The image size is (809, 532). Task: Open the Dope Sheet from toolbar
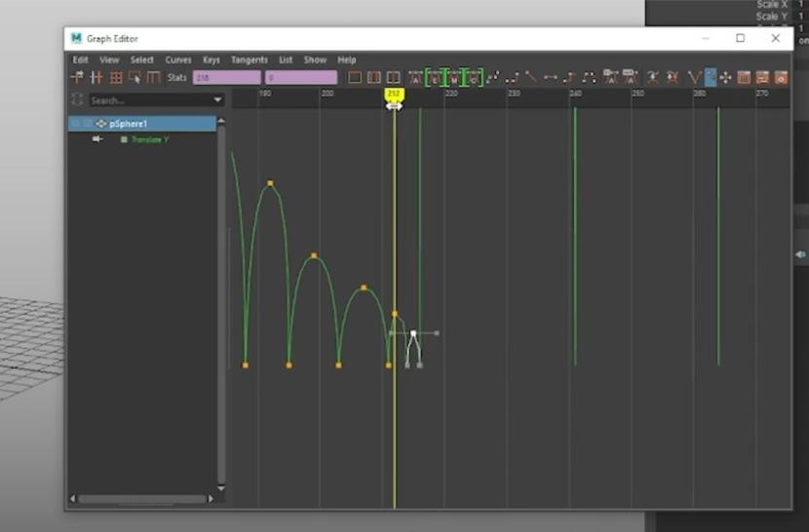744,78
